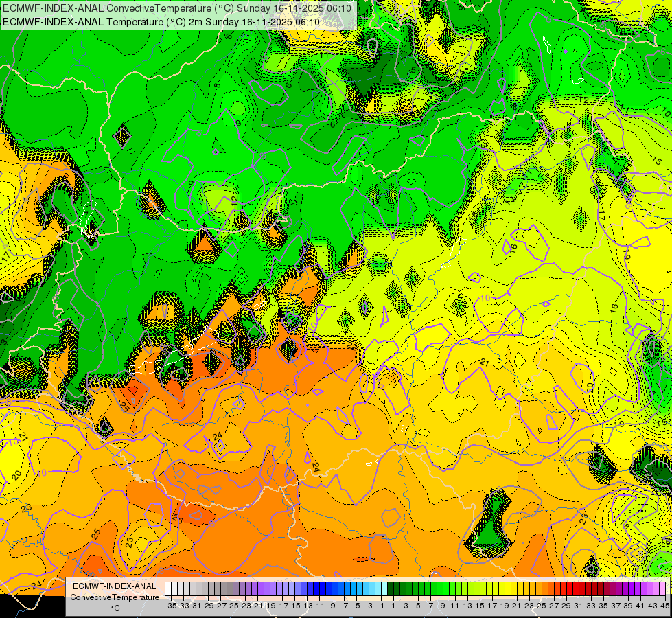Screen dimensions: 672x618
Task: Click the '13' legend scale value
Action: click(x=467, y=606)
